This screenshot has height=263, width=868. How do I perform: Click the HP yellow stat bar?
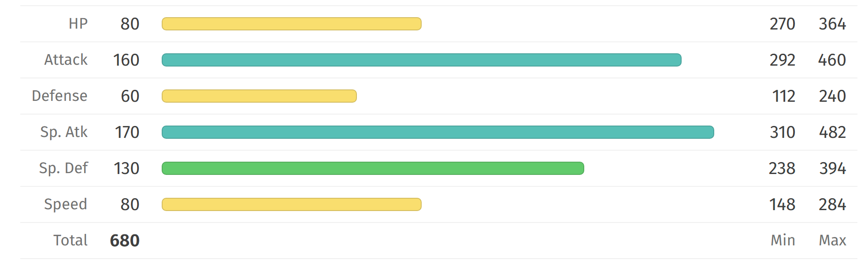click(x=291, y=24)
